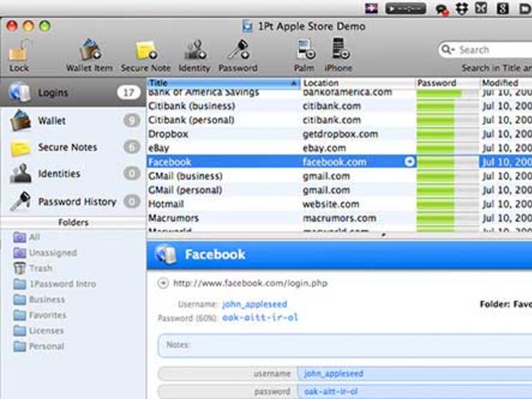The width and height of the screenshot is (532, 399).
Task: Open the search magnifier dropdown
Action: pos(448,50)
